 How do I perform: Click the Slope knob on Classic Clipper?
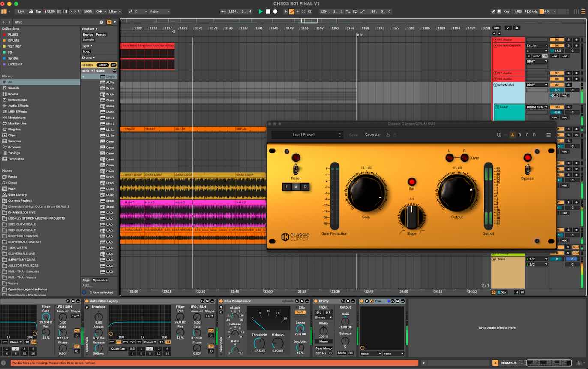[x=411, y=217]
